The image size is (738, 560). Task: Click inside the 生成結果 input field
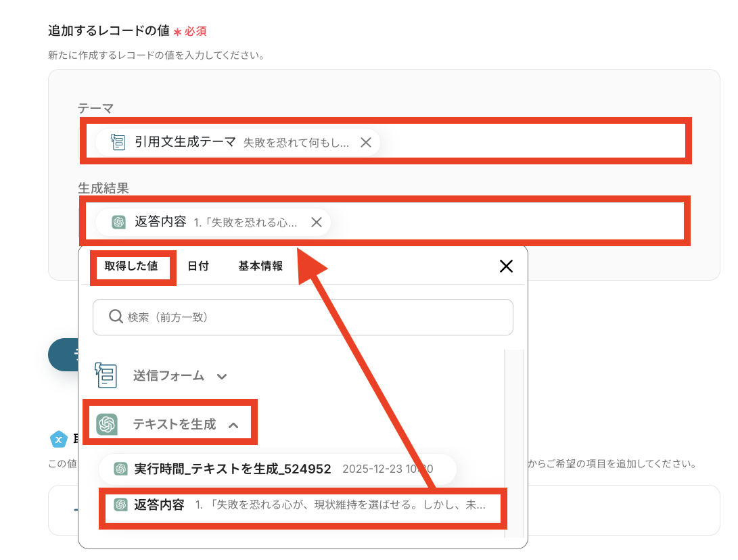[386, 222]
